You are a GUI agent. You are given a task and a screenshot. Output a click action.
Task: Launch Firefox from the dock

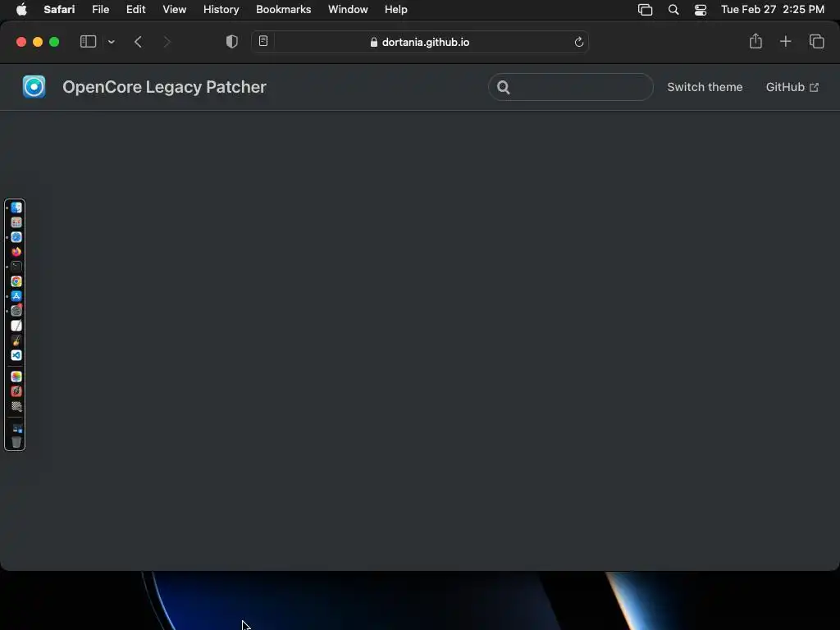click(x=16, y=252)
